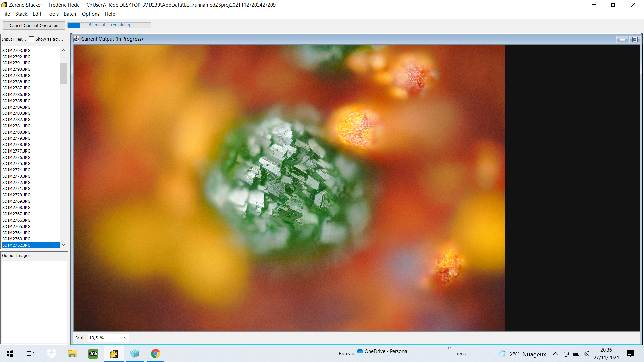This screenshot has width=644, height=362.
Task: Open the Zerene Stacker taskbar icon
Action: click(114, 354)
